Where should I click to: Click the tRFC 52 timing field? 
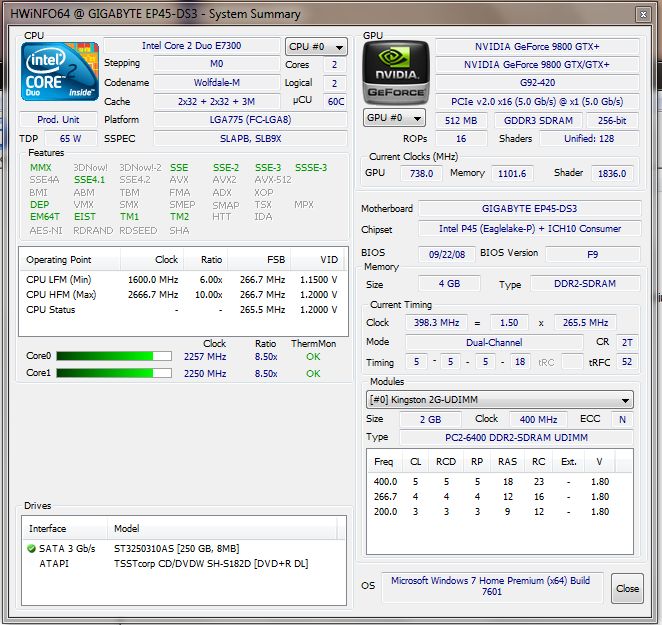tap(627, 362)
